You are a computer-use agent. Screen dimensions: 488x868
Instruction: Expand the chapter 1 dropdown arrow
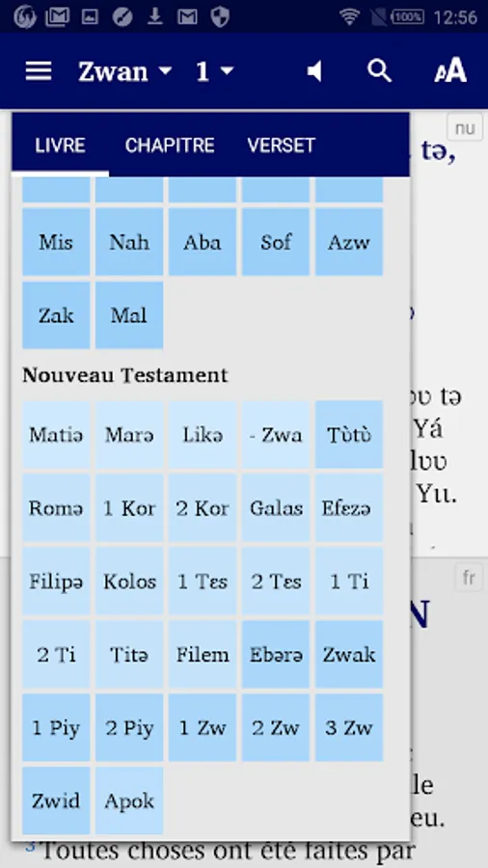(227, 71)
